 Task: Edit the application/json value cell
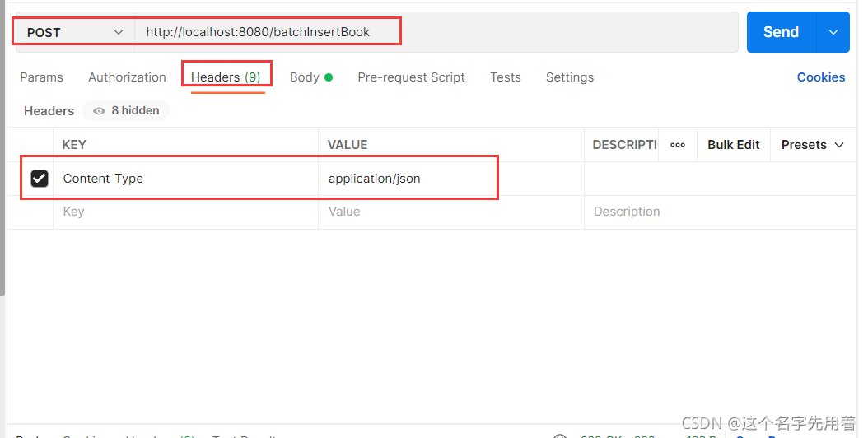tap(451, 179)
